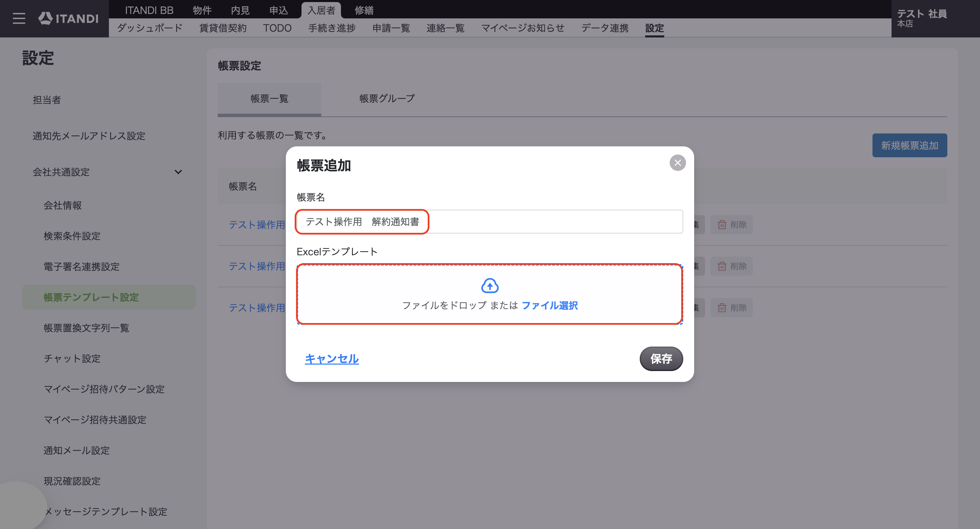Image resolution: width=980 pixels, height=529 pixels.
Task: Select 検索条件設定 in sidebar
Action: 72,236
